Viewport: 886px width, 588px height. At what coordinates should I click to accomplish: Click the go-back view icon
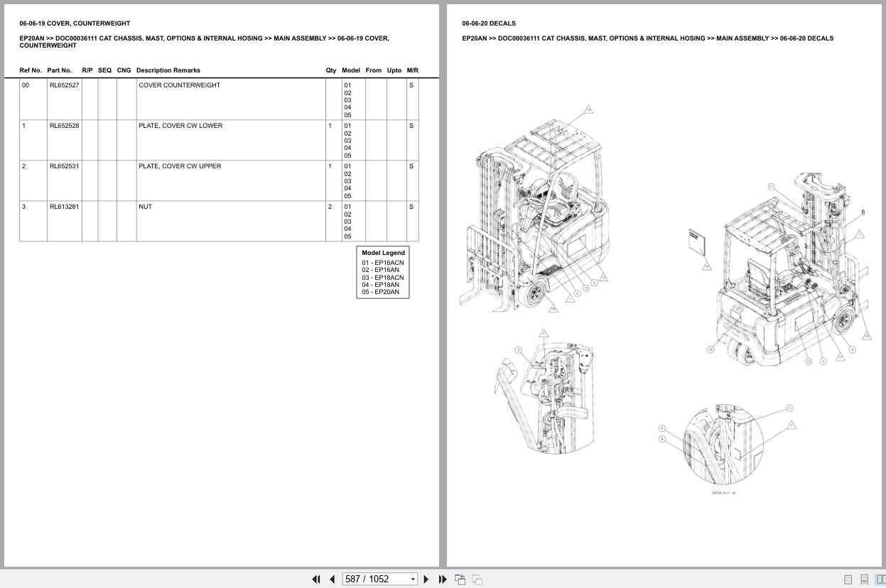click(460, 579)
